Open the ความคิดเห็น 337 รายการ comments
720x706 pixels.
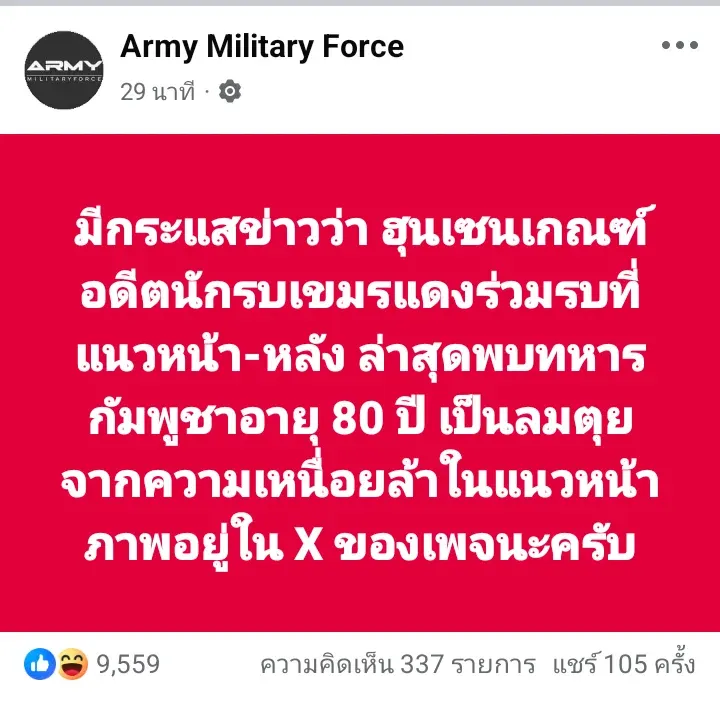point(398,664)
